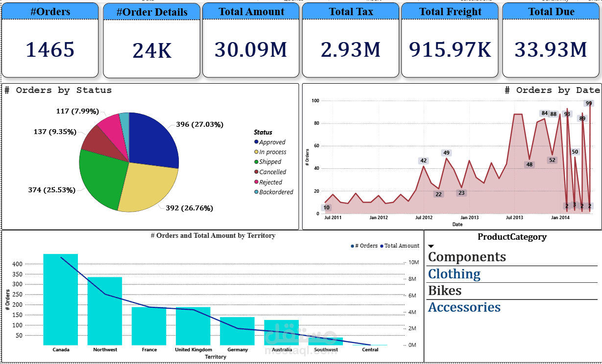The height and width of the screenshot is (364, 602).
Task: Select the United Kingdom bar
Action: (193, 326)
